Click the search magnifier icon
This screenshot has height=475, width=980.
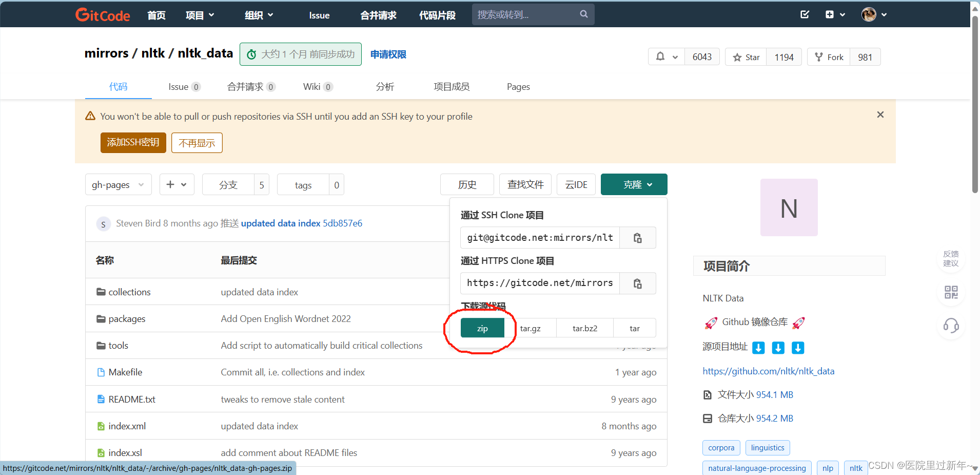pos(583,14)
